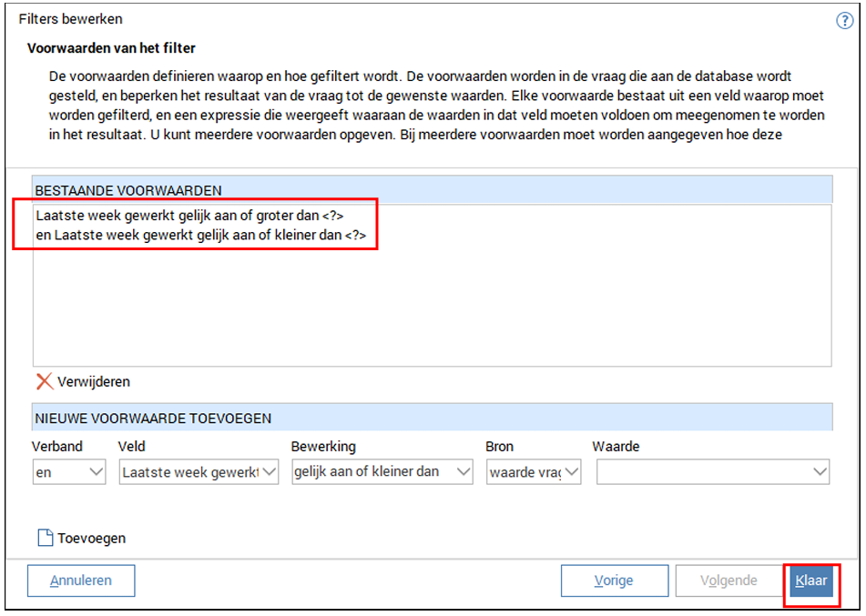Click empty space in existing conditions list
Viewport: 866px width, 616px height.
433,309
